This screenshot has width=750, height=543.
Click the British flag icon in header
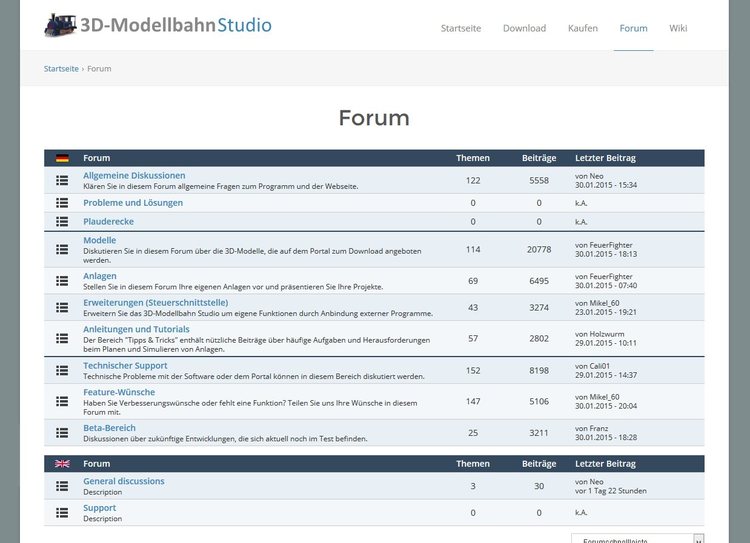coord(62,464)
